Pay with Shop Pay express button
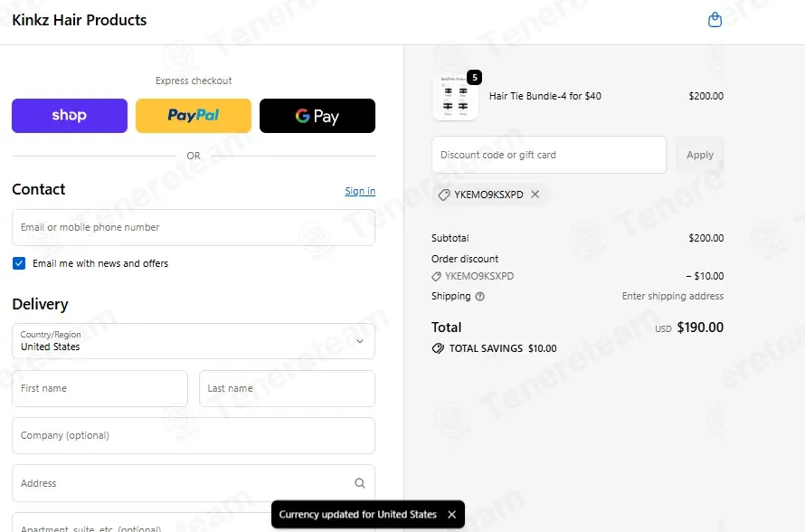805x532 pixels. (x=70, y=116)
